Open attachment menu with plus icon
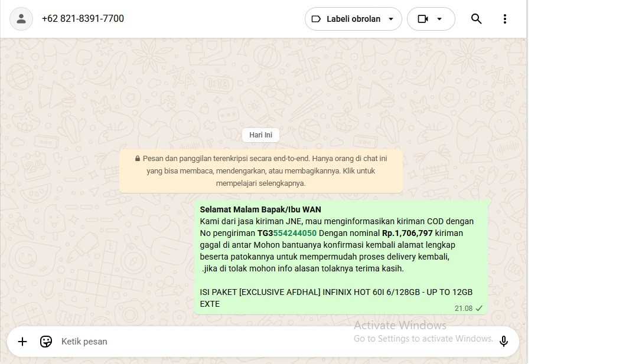This screenshot has height=364, width=642. coord(22,342)
